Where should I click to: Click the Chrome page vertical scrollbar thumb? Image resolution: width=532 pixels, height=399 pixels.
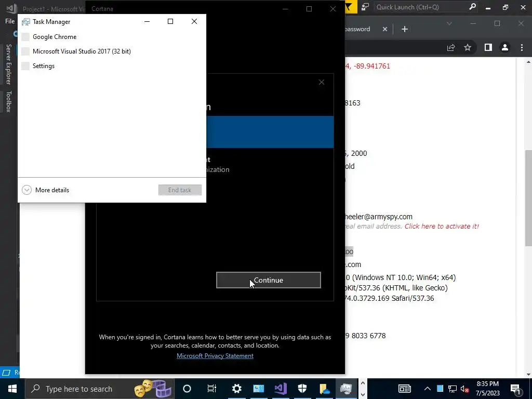point(528,198)
